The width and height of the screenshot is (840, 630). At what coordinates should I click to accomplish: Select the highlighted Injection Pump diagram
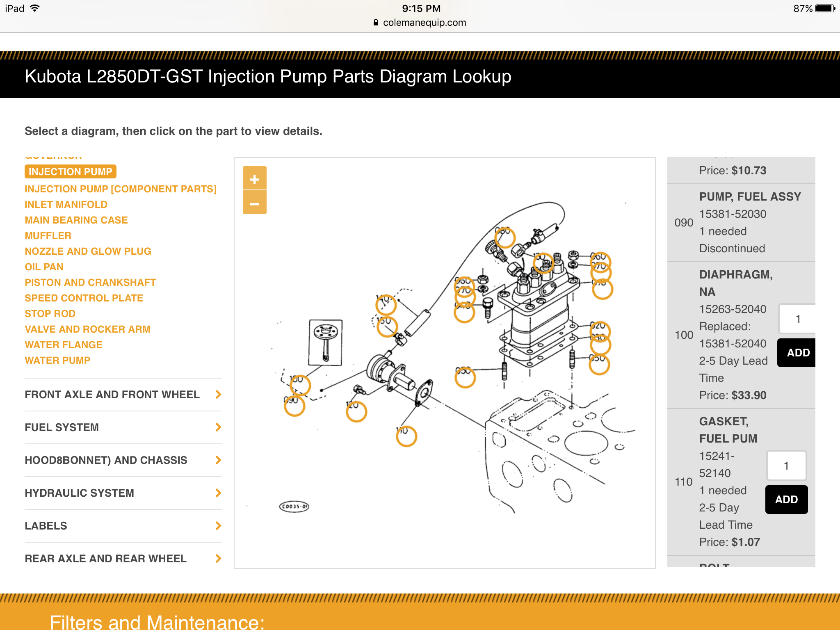coord(71,171)
